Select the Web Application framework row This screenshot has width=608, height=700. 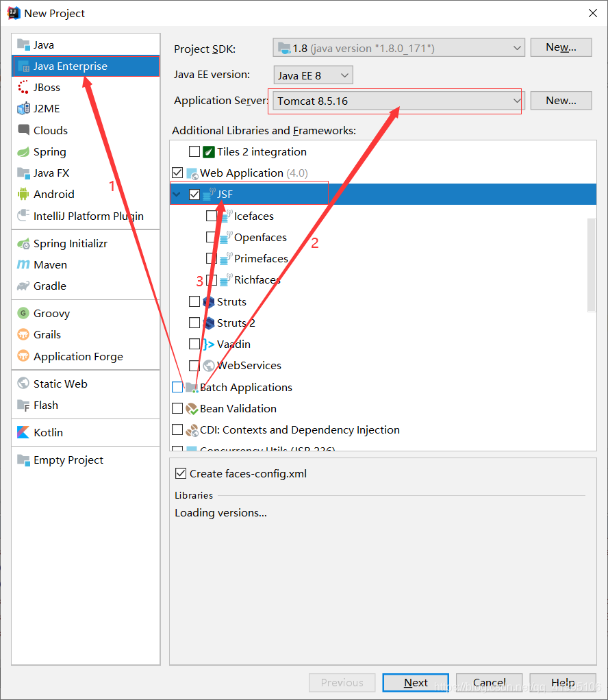click(x=383, y=173)
